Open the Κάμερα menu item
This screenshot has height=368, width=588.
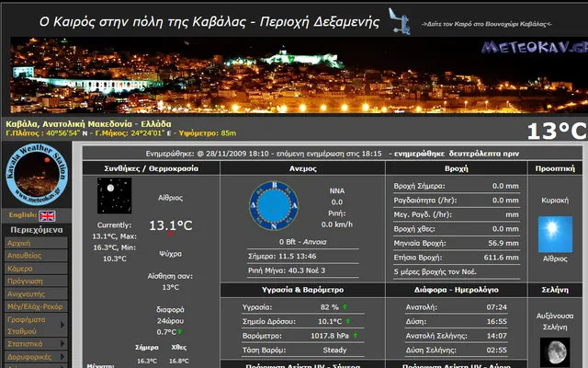(36, 269)
